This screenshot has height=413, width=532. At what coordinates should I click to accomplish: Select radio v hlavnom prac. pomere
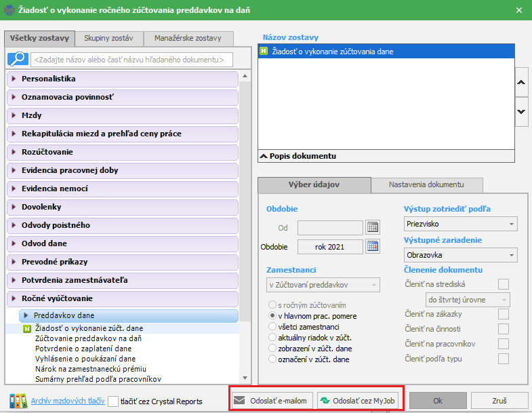pos(272,315)
